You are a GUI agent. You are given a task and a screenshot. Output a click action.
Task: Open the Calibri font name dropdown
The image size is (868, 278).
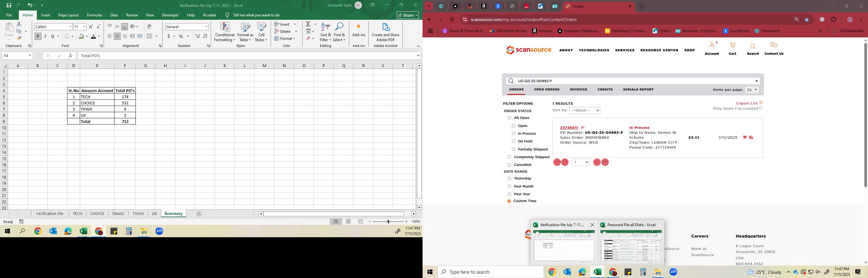coord(70,27)
